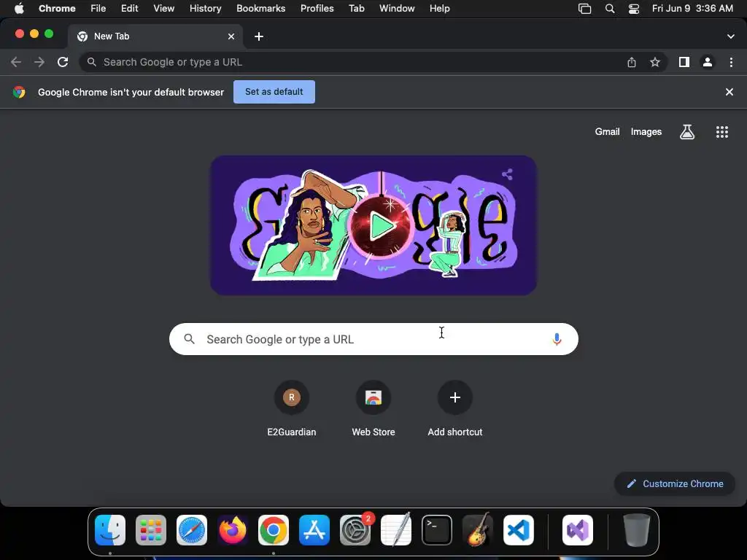
Task: Open Search Labs flask icon
Action: click(687, 132)
